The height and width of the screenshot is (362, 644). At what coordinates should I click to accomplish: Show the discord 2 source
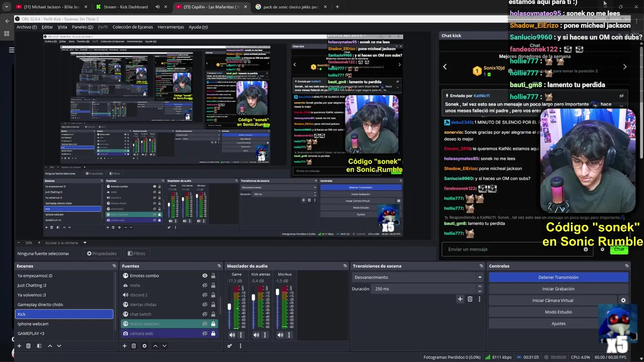pyautogui.click(x=205, y=295)
